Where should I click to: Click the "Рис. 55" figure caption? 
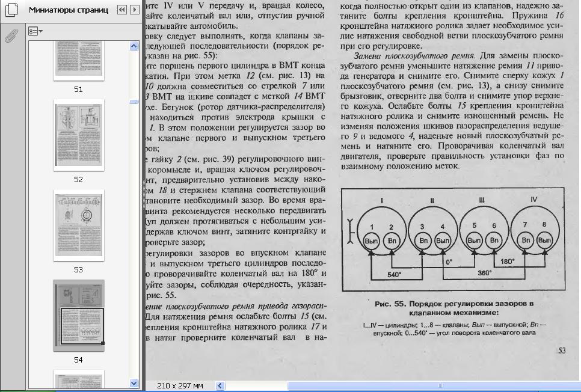(x=453, y=308)
